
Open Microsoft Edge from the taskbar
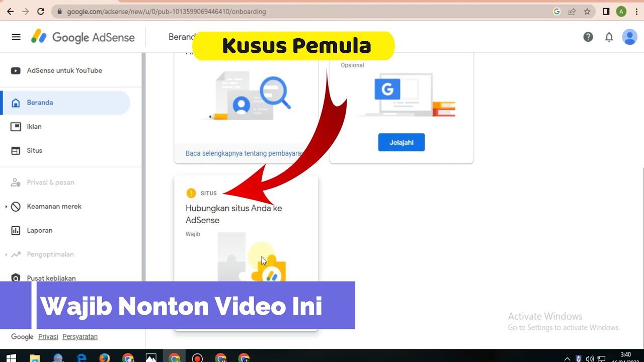(x=82, y=358)
